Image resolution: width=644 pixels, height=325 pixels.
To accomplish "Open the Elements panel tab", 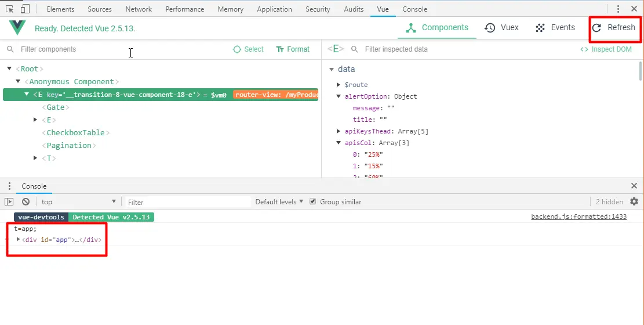I will 60,9.
